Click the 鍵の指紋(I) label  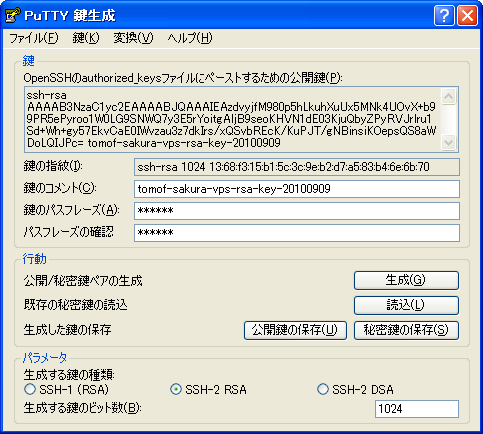[53, 166]
